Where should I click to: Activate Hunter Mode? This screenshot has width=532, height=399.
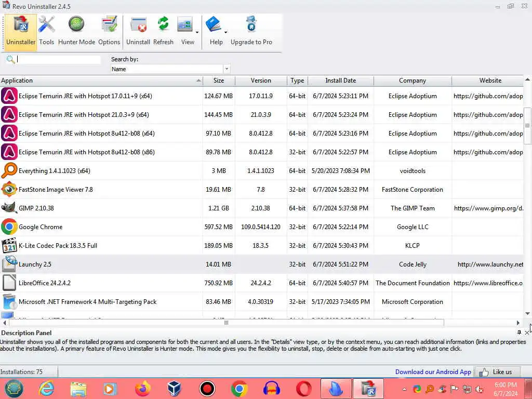click(77, 32)
